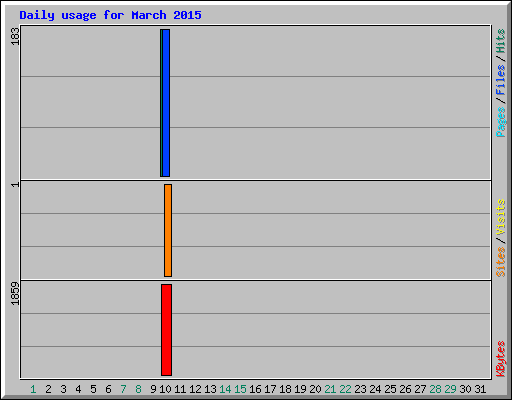The height and width of the screenshot is (400, 512).
Task: Click day '13' on the x-axis
Action: point(210,389)
